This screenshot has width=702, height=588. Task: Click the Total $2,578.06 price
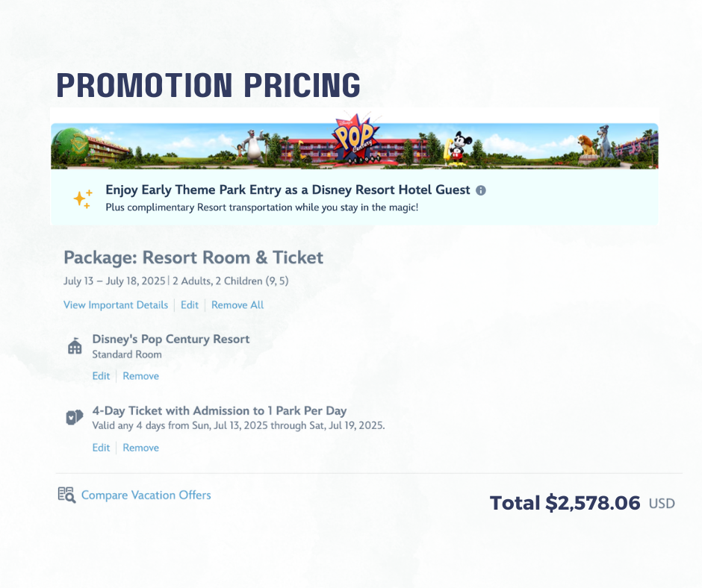[x=582, y=503]
